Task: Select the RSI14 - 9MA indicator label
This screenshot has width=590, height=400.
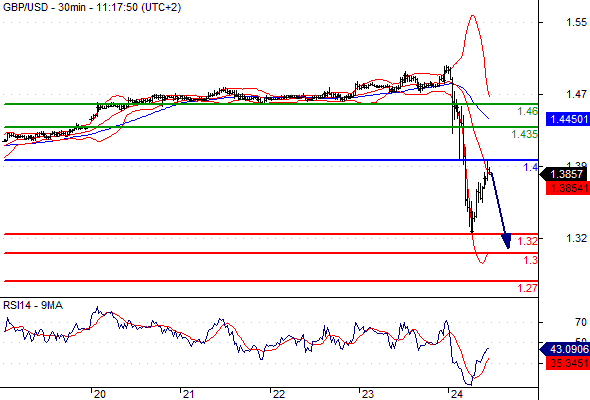Action: [33, 306]
